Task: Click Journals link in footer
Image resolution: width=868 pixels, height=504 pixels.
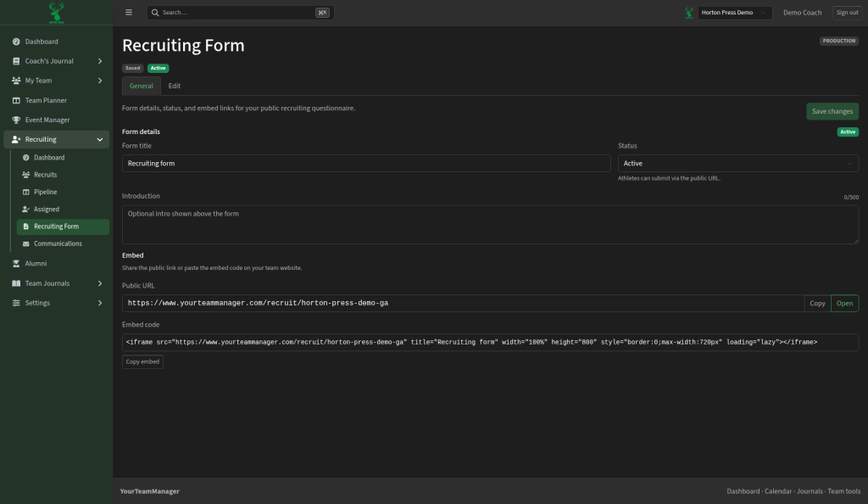Action: pyautogui.click(x=810, y=491)
